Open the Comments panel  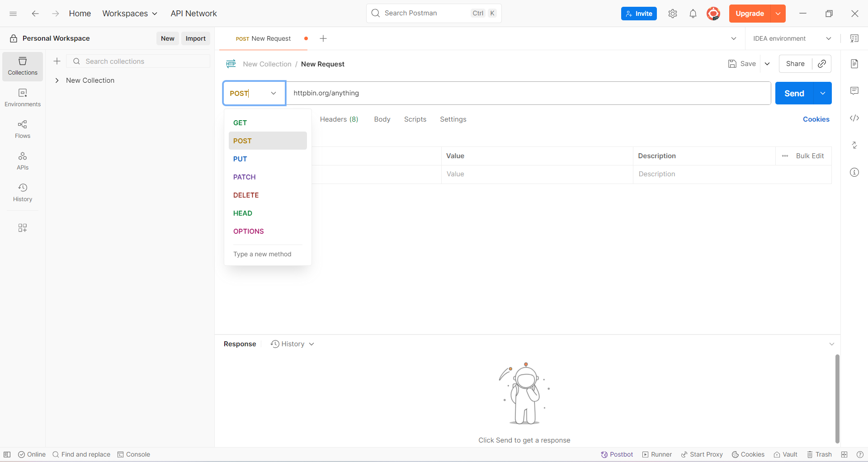854,90
